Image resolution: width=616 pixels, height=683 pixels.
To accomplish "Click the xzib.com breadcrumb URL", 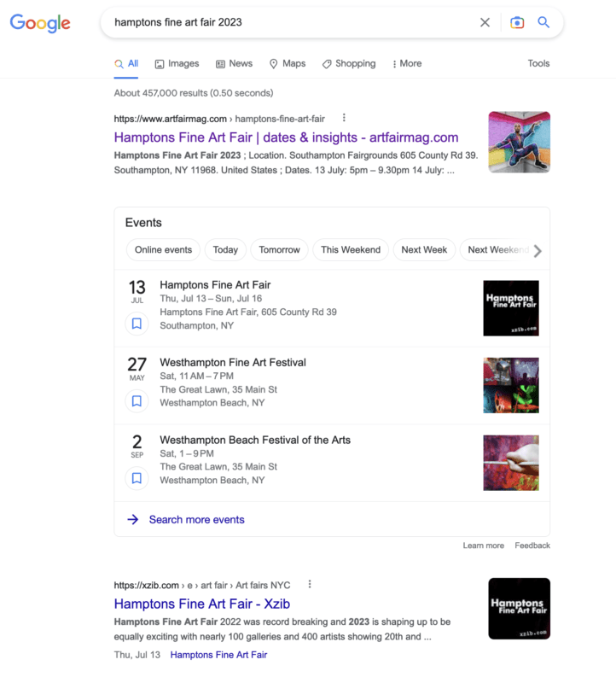I will (202, 586).
